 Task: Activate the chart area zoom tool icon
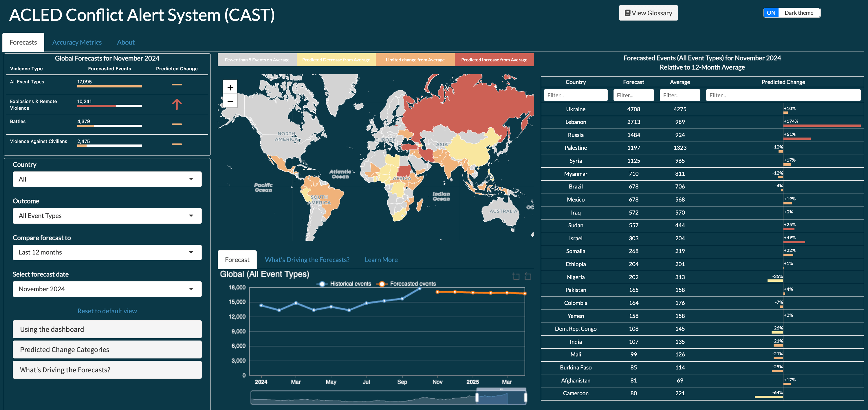click(516, 276)
